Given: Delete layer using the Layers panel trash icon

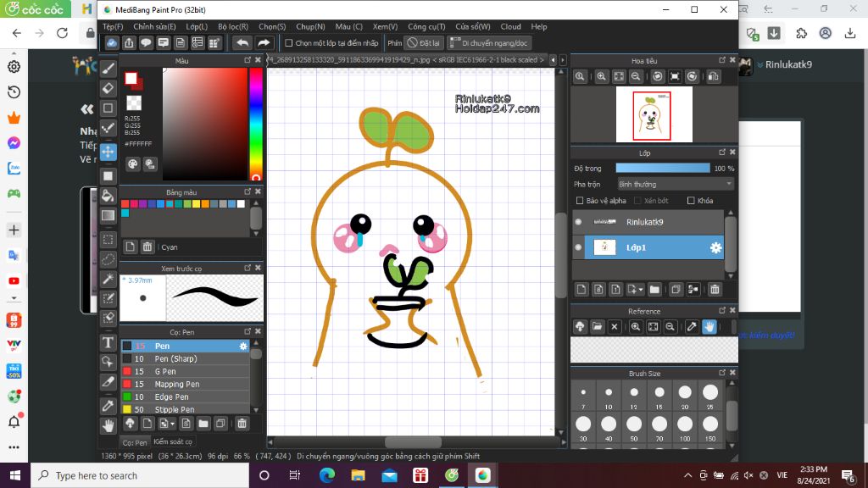Looking at the screenshot, I should pyautogui.click(x=715, y=289).
